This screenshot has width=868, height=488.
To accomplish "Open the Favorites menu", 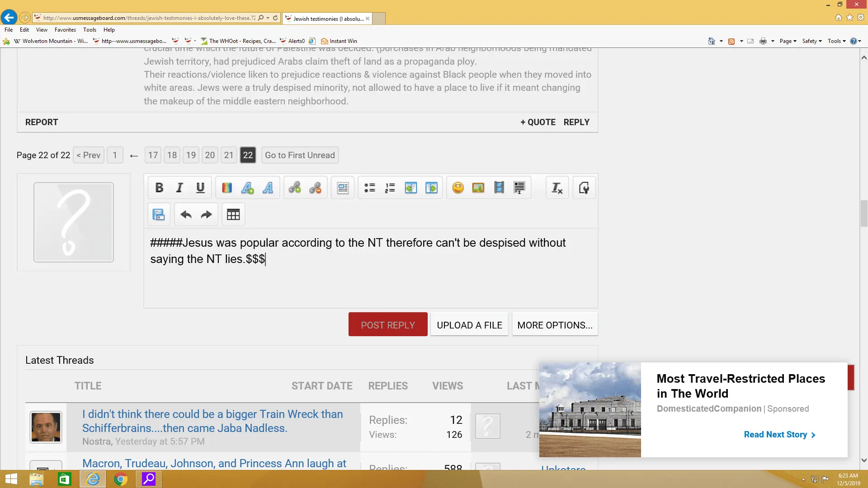I will click(x=65, y=30).
